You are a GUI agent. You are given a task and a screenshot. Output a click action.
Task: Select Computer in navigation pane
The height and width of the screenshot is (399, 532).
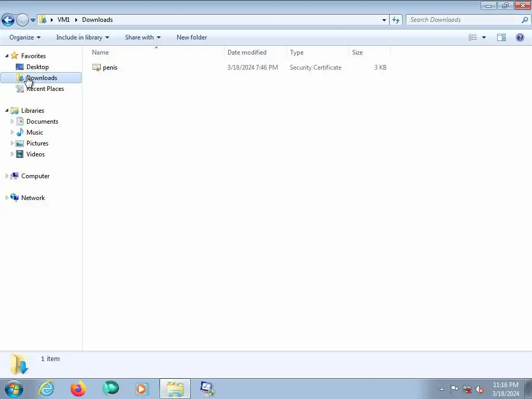point(35,176)
